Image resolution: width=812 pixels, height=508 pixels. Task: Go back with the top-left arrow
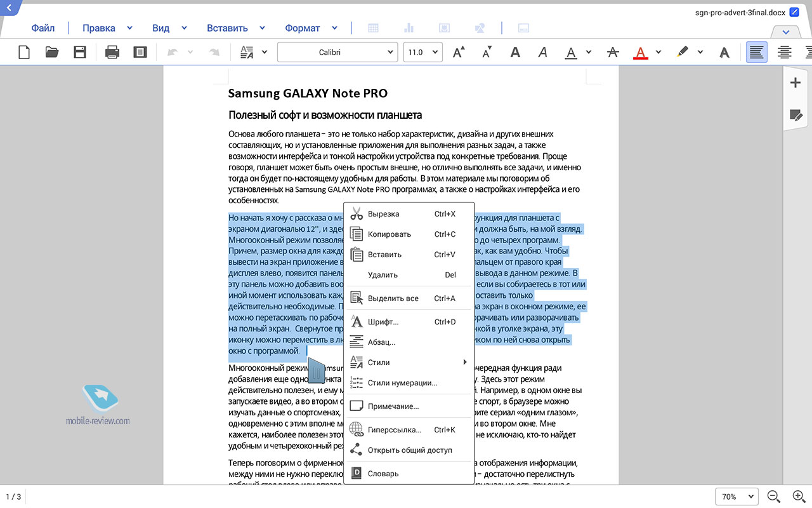[9, 8]
